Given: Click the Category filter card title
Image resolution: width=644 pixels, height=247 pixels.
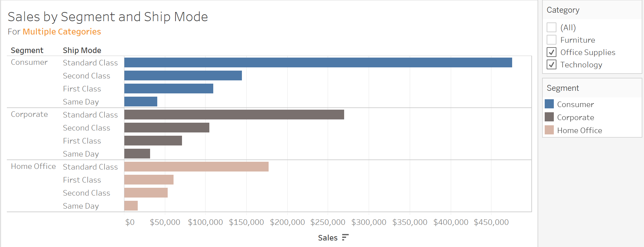Looking at the screenshot, I should (563, 10).
